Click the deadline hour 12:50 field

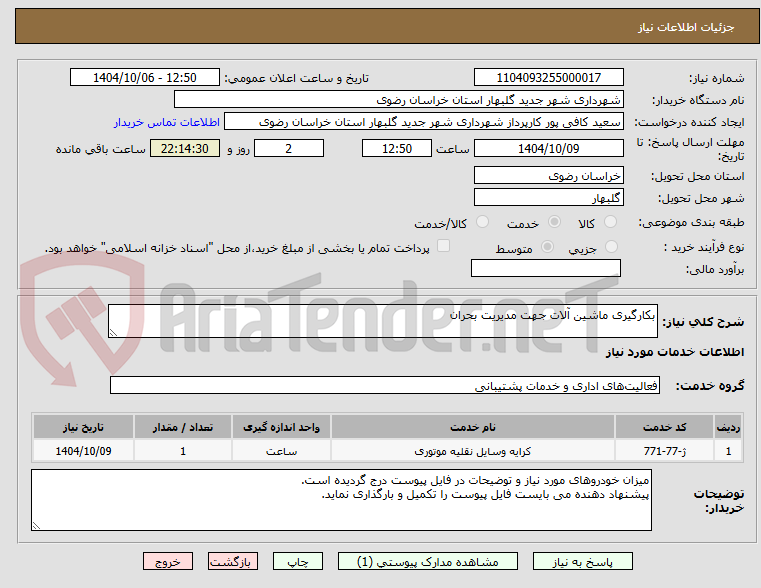click(x=397, y=148)
